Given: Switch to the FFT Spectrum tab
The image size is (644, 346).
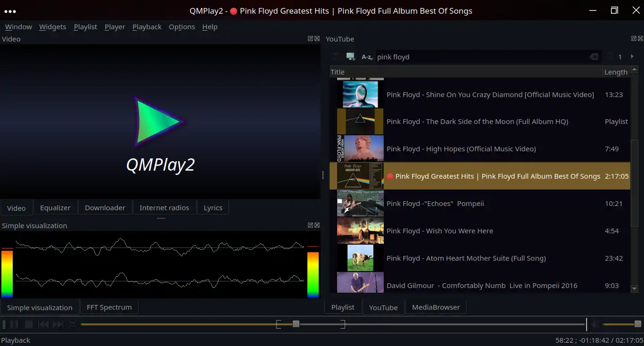Looking at the screenshot, I should tap(109, 307).
